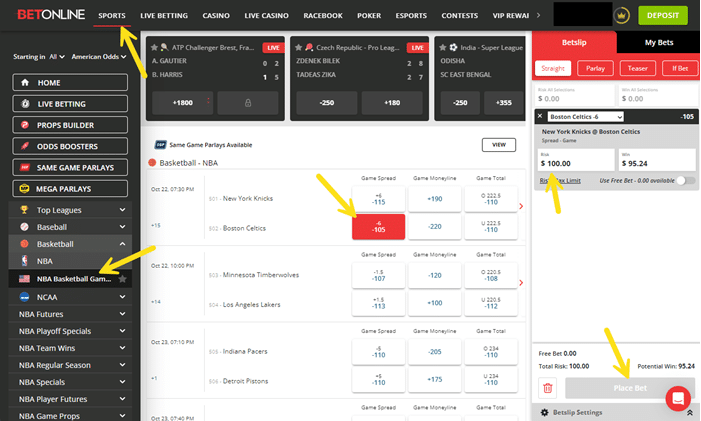Open Odds Boosters

70,146
